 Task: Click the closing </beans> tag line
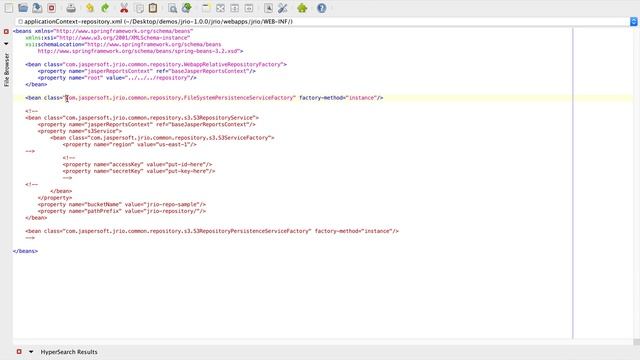25,251
